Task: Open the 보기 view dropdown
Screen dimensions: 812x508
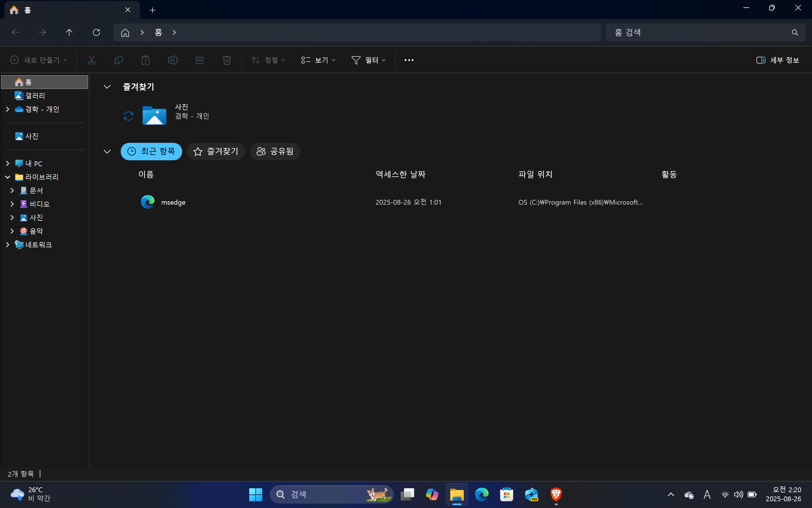Action: [x=318, y=60]
